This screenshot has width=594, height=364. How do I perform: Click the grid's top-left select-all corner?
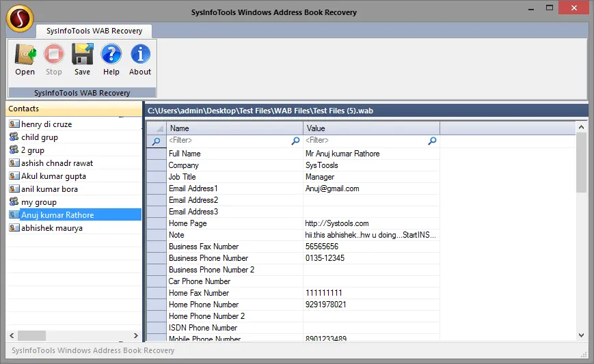pos(157,128)
